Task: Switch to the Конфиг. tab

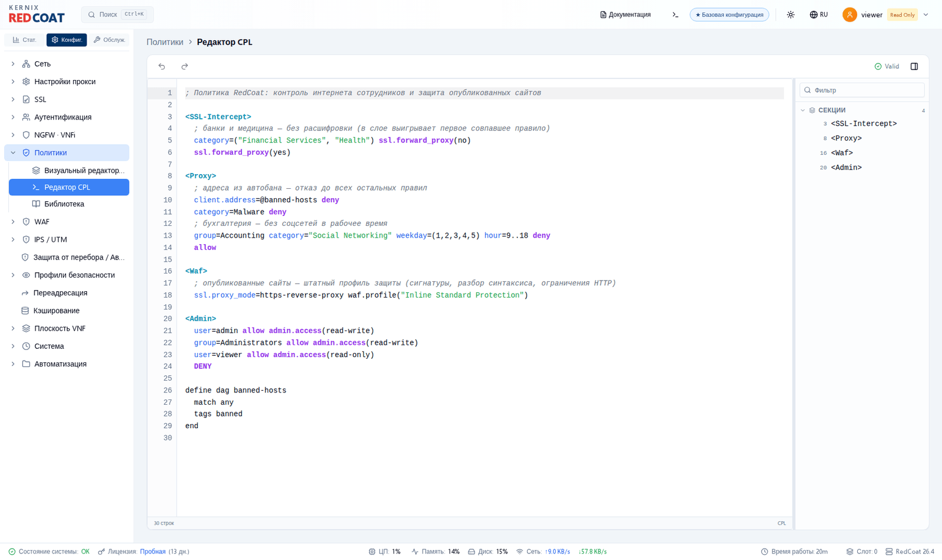Action: (x=67, y=40)
